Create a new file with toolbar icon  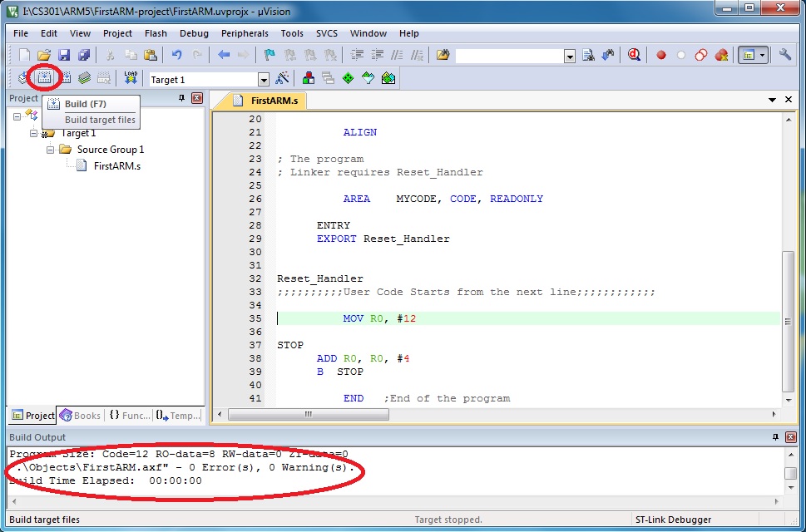[24, 55]
